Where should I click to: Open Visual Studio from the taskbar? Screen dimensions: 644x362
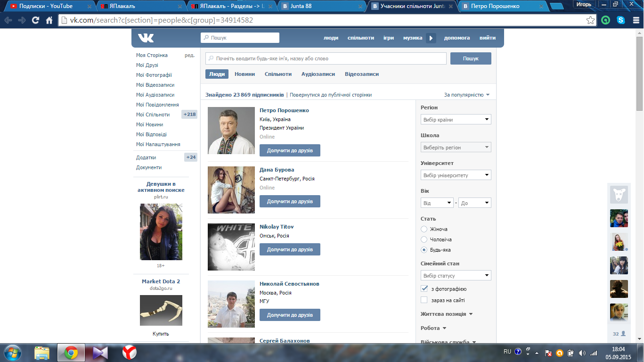click(x=100, y=353)
